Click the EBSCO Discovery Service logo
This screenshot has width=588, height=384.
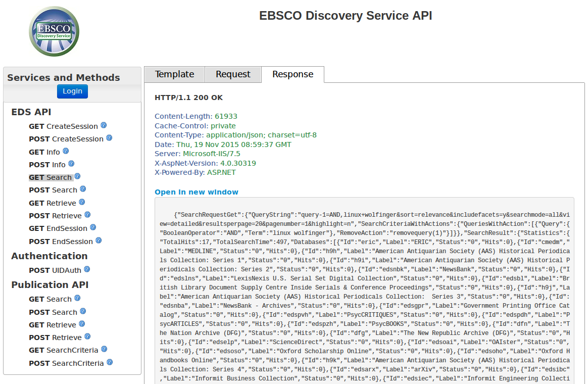(x=54, y=31)
